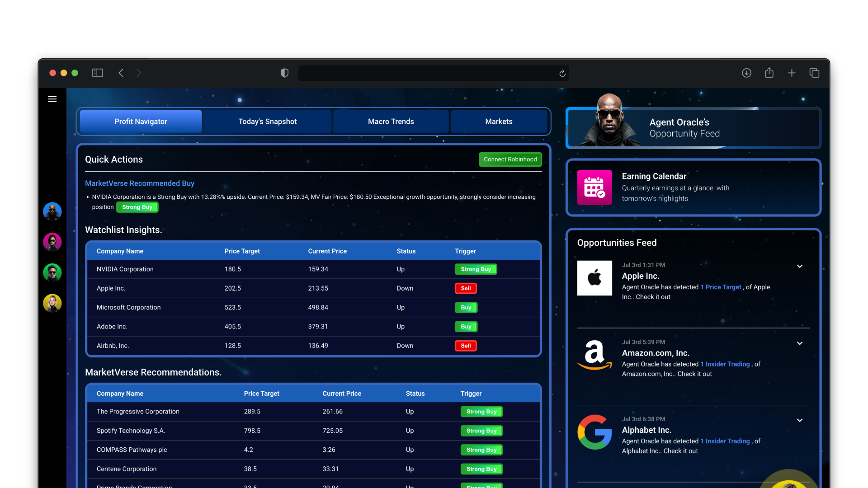Select the first sidebar agent avatar with blue background
The width and height of the screenshot is (868, 488).
(52, 211)
